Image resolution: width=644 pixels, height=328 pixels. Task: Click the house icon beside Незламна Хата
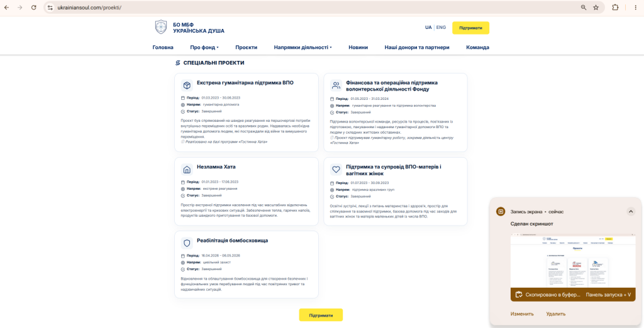coord(187,170)
